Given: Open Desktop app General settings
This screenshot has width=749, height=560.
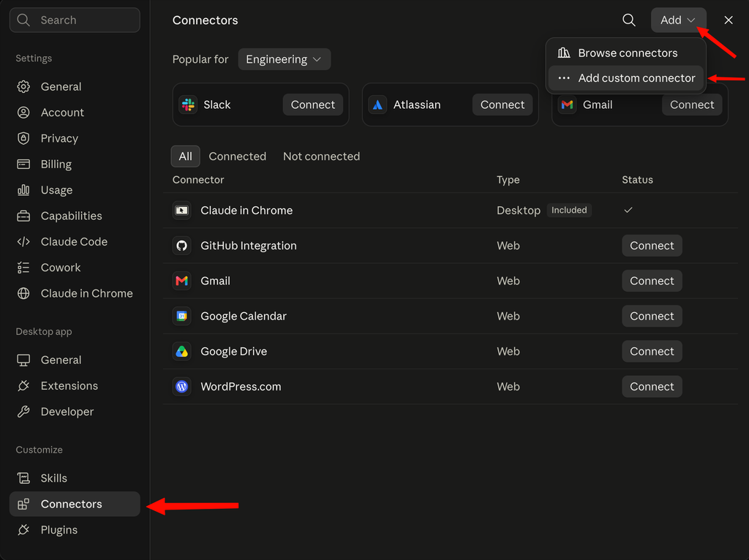Looking at the screenshot, I should click(75, 360).
